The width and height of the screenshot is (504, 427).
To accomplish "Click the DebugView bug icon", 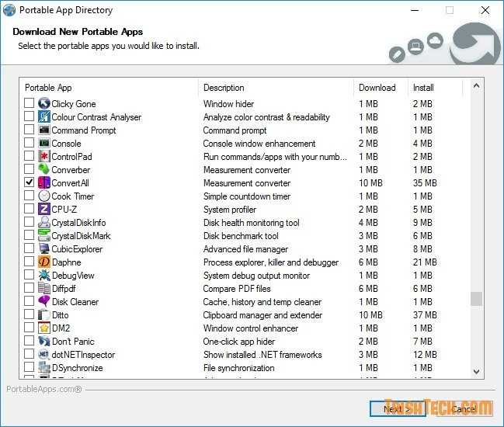I will (x=44, y=276).
